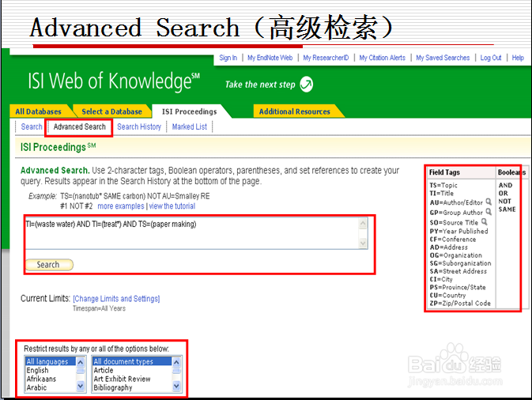Screen dimensions: 532x400
Task: Click the CU=Country field tag
Action: [447, 295]
